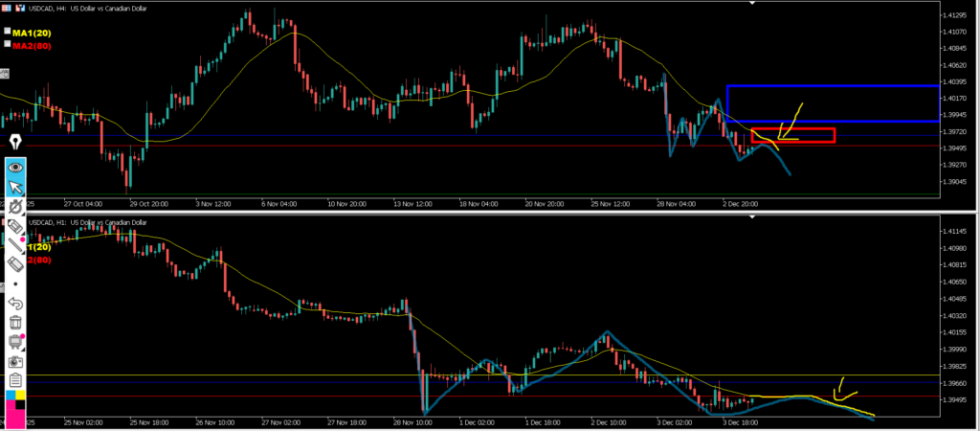Select the eraser tool in the annotation toolbar
980x431 pixels.
point(15,226)
